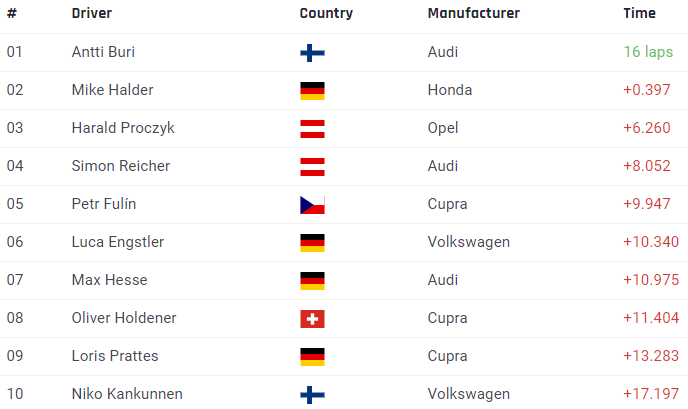Click the +17.197 time gap
The image size is (688, 409).
pos(651,394)
